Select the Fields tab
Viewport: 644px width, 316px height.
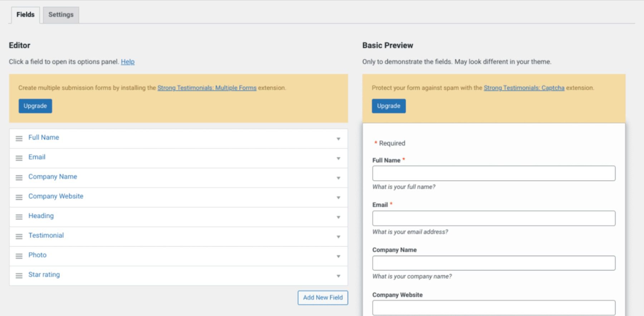point(25,15)
